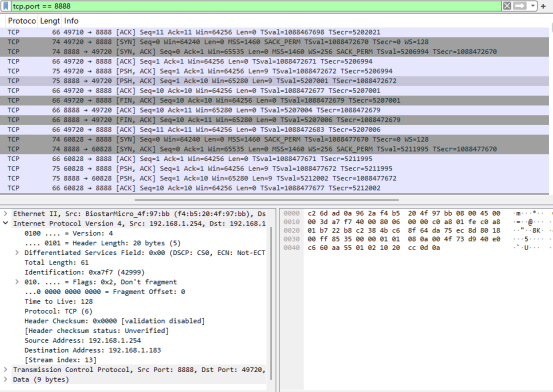
Task: Select the Stream index: 13 field
Action: (x=60, y=360)
